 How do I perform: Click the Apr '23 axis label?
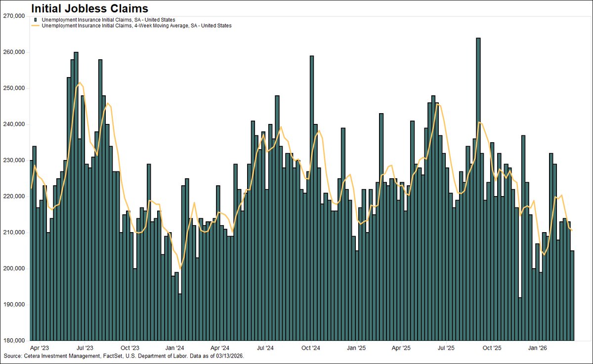click(x=41, y=348)
